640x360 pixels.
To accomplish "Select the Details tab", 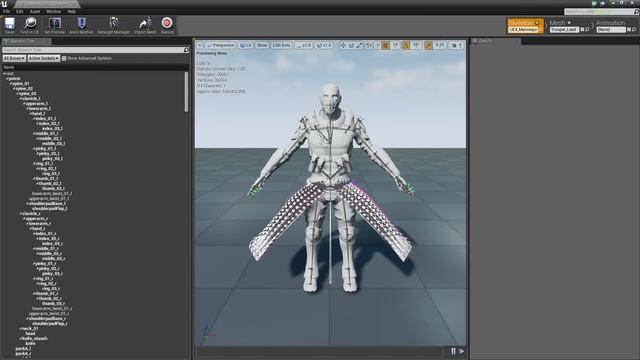I will pyautogui.click(x=495, y=41).
